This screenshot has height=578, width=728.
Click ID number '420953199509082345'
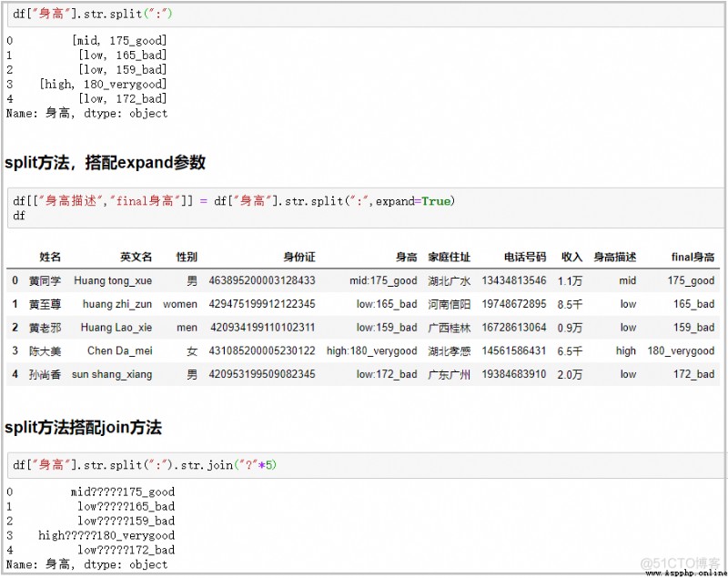pos(262,374)
